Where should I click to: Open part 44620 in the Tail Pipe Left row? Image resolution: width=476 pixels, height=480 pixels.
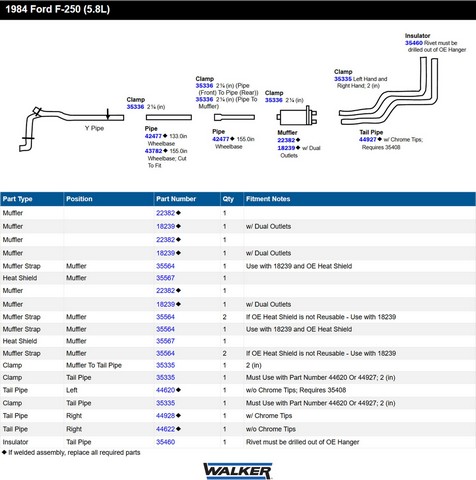point(165,390)
